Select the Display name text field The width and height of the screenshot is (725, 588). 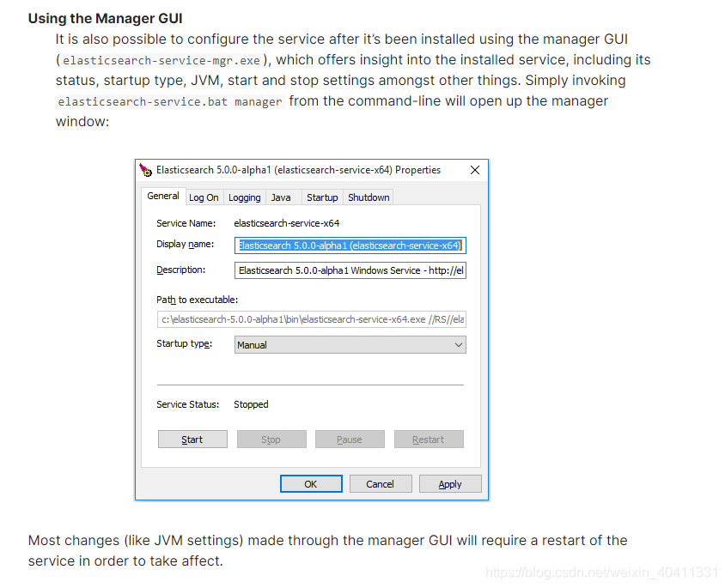(x=350, y=246)
